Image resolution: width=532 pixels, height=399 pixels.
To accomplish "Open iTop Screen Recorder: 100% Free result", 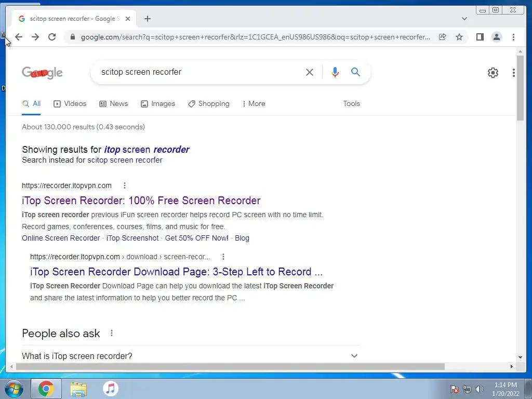I will [141, 201].
